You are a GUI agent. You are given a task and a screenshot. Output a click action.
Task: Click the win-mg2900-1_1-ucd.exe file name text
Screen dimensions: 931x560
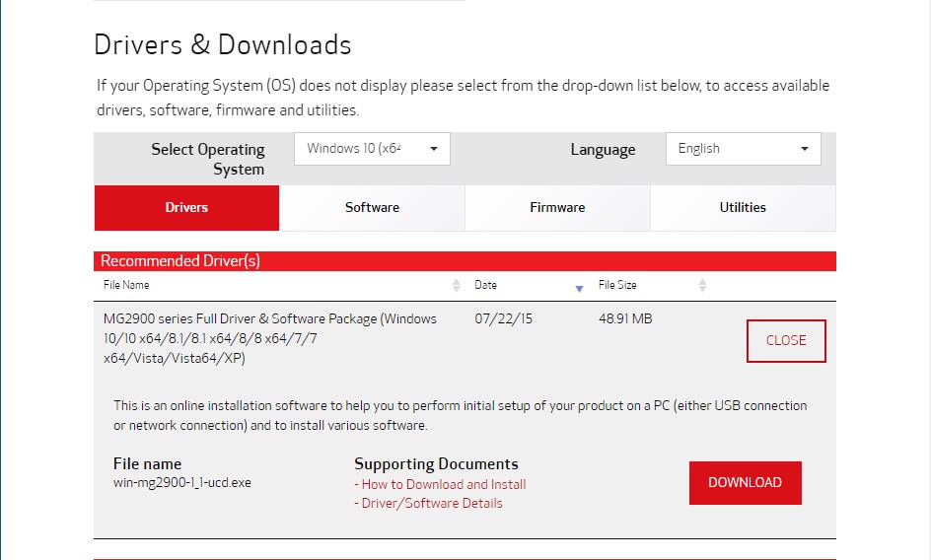[x=182, y=483]
